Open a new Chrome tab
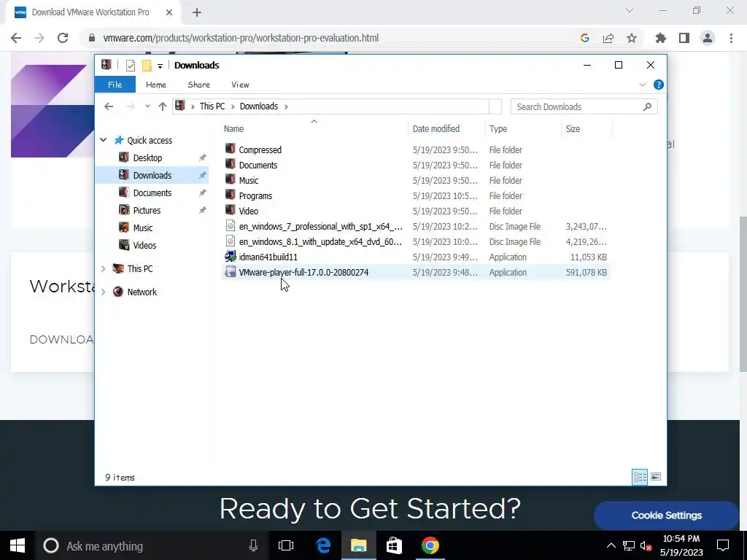Image resolution: width=747 pixels, height=560 pixels. tap(197, 12)
